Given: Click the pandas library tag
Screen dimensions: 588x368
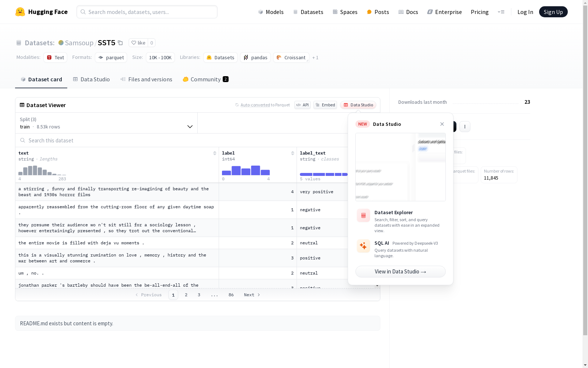Looking at the screenshot, I should coord(255,57).
